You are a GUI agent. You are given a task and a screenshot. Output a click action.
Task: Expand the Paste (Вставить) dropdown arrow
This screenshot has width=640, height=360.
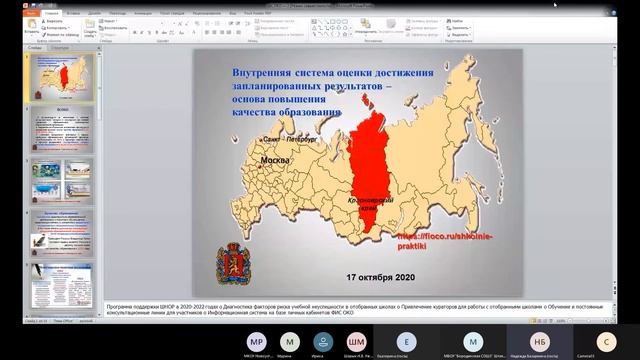(32, 36)
